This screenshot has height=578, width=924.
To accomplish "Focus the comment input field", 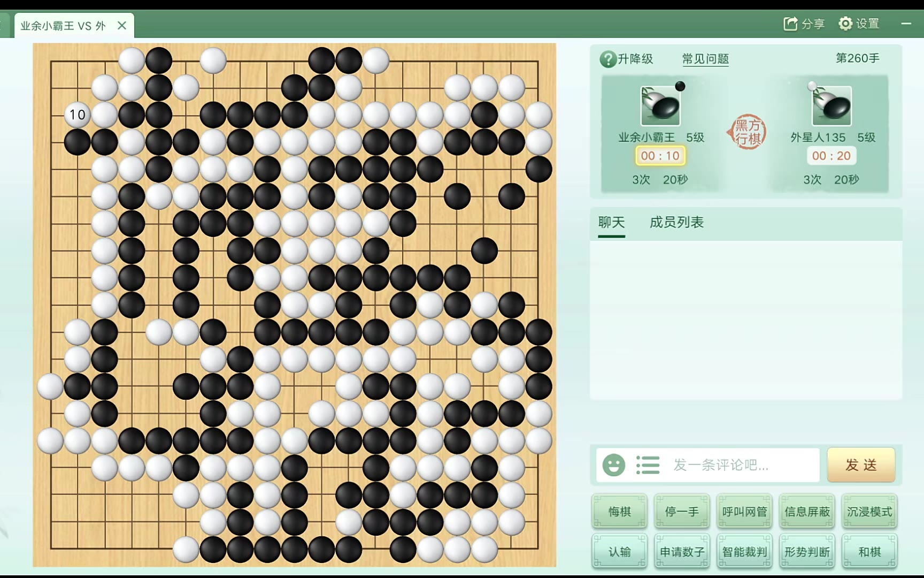I will [743, 465].
